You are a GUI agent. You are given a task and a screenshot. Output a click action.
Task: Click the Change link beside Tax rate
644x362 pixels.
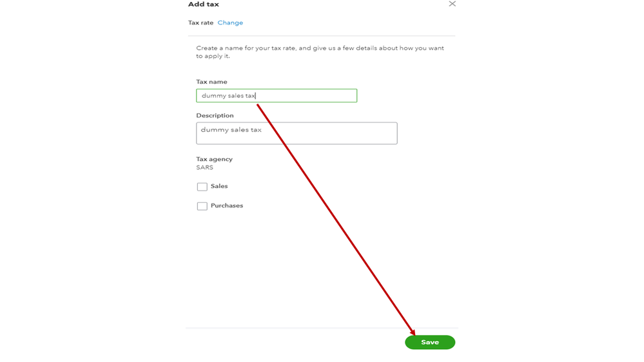(x=230, y=23)
